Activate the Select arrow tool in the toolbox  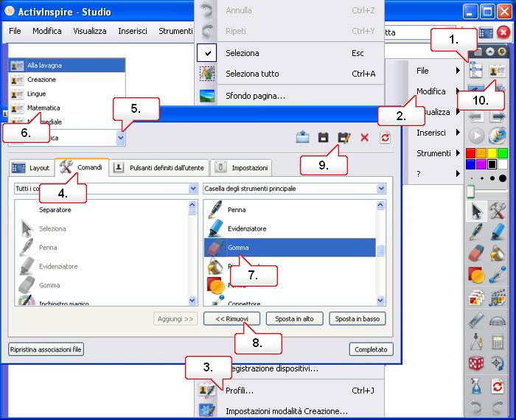(476, 211)
